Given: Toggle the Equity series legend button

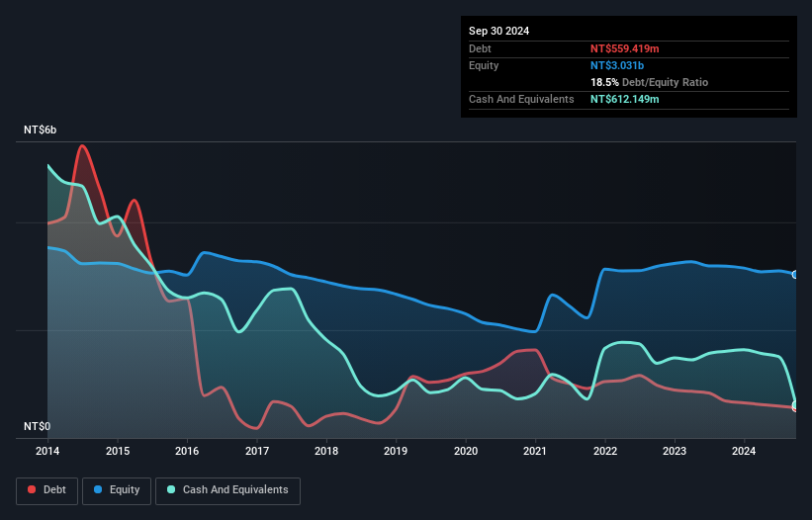Looking at the screenshot, I should [x=117, y=490].
